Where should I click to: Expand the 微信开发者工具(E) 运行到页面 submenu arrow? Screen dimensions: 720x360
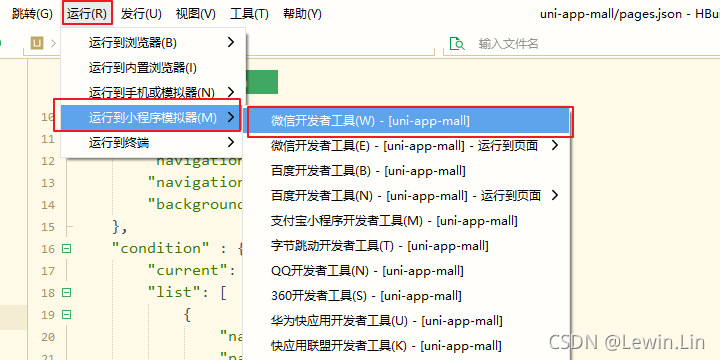pyautogui.click(x=555, y=146)
